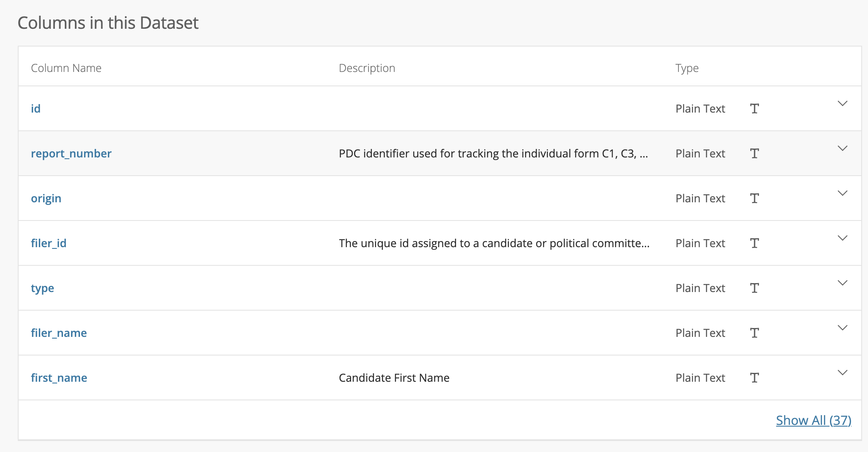
Task: Expand the id row chevron
Action: point(842,104)
